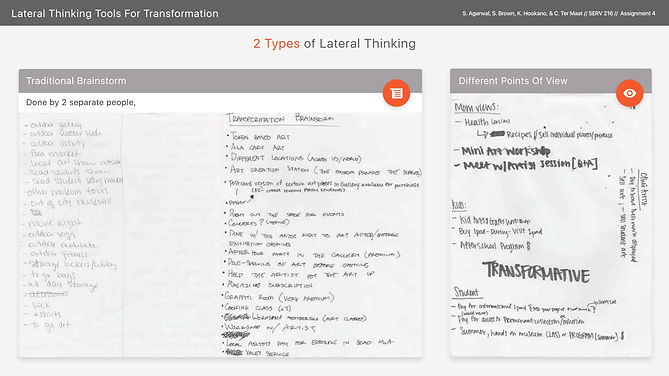The image size is (669, 376).
Task: Click the orange list icon on Traditional Brainstorm
Action: 396,93
